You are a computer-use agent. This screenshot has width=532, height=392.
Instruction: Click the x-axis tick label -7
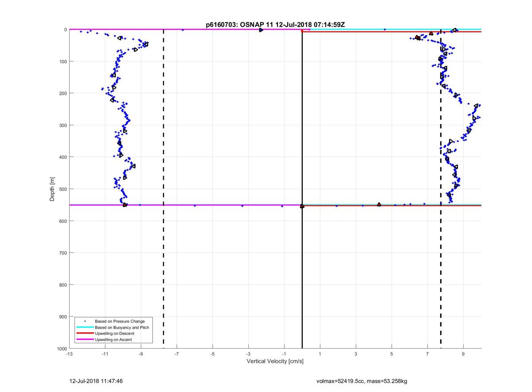point(176,354)
